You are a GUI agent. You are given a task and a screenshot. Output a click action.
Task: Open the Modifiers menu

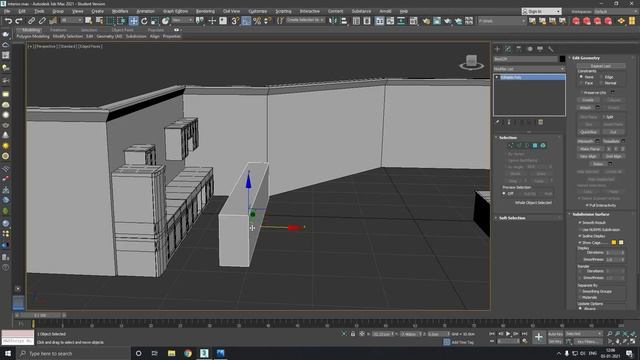point(120,11)
